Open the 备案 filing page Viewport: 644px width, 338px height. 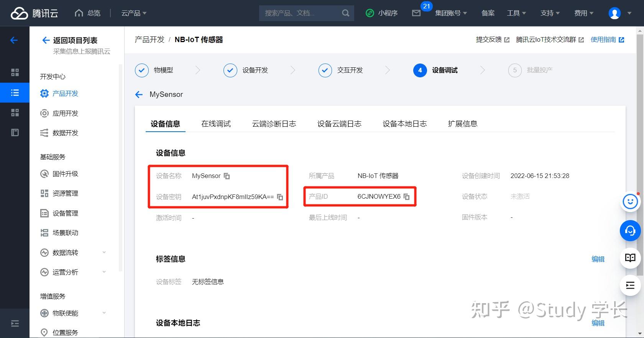click(488, 13)
